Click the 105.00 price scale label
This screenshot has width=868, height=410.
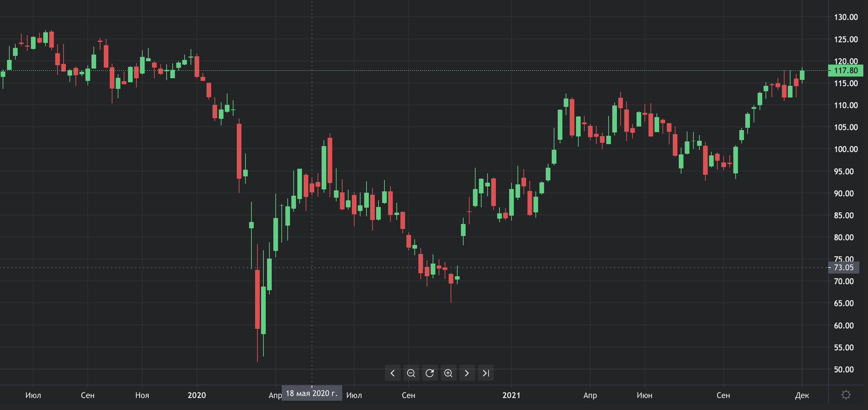(846, 127)
